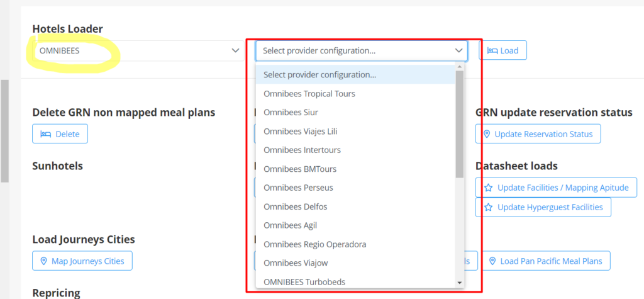Collapse the provider configuration dropdown chevron
This screenshot has height=299, width=644.
pyautogui.click(x=458, y=50)
